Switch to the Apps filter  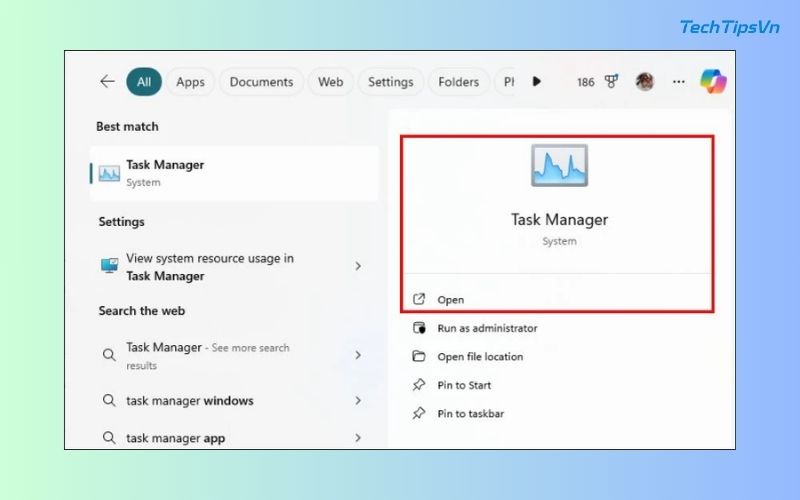[x=190, y=82]
